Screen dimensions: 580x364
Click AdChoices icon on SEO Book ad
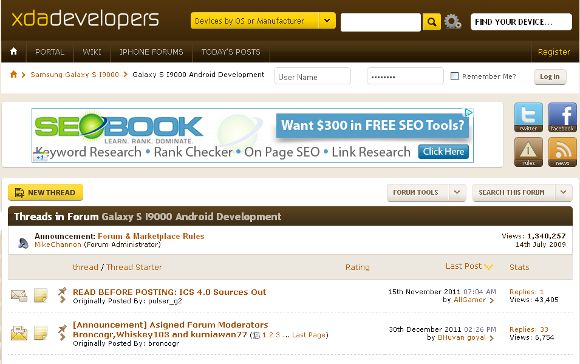coord(469,112)
